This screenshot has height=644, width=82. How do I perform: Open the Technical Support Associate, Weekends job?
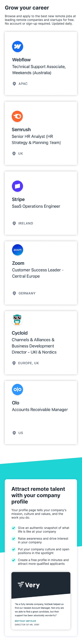click(x=39, y=70)
